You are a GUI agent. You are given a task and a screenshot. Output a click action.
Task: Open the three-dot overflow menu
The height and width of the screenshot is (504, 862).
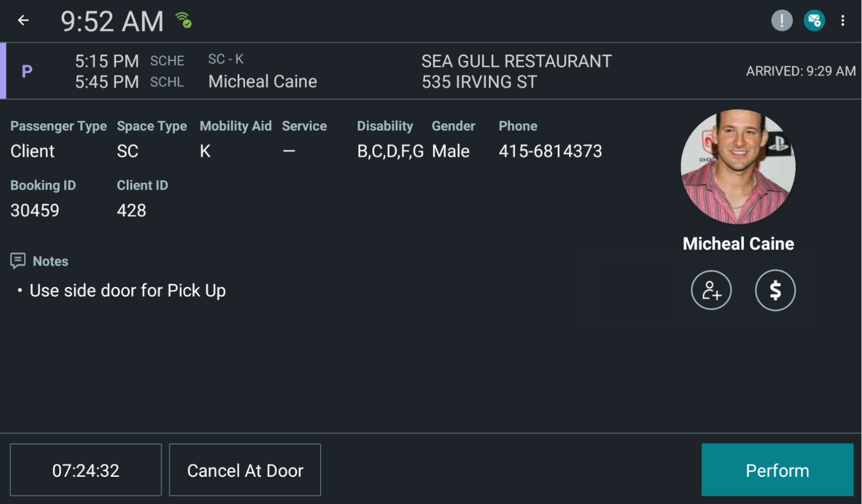pos(843,20)
